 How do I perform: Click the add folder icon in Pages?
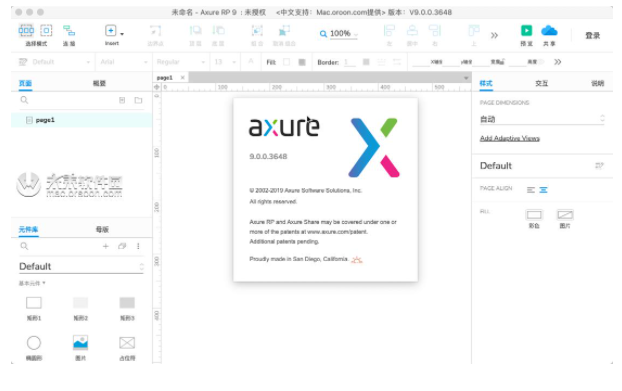[138, 100]
